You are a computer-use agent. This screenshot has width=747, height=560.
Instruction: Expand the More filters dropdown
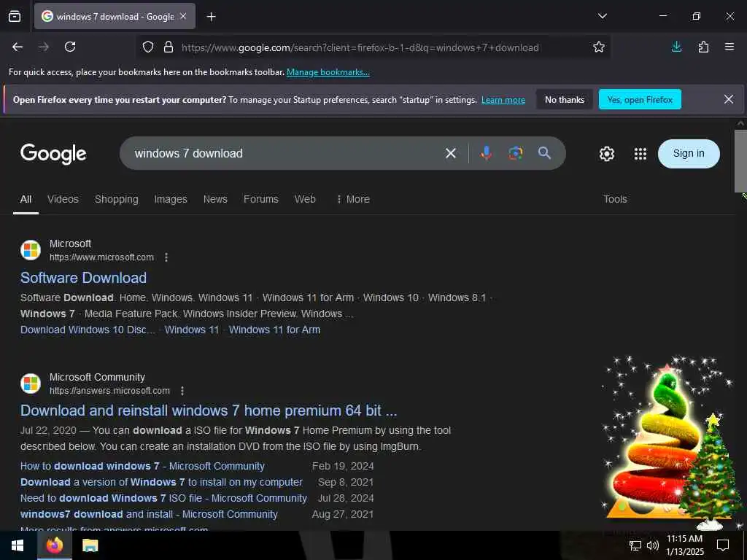point(353,200)
